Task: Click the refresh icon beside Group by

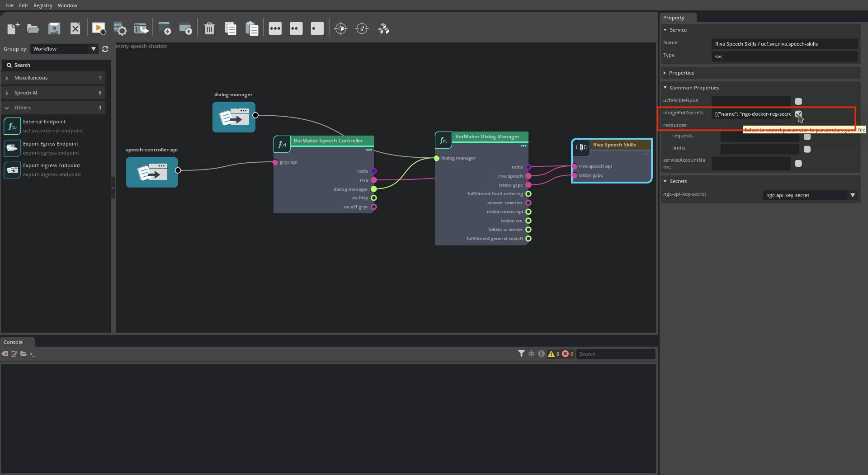Action: pos(105,49)
